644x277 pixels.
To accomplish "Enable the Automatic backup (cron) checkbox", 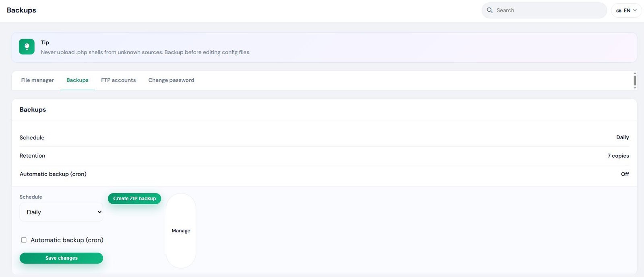I will (x=24, y=240).
